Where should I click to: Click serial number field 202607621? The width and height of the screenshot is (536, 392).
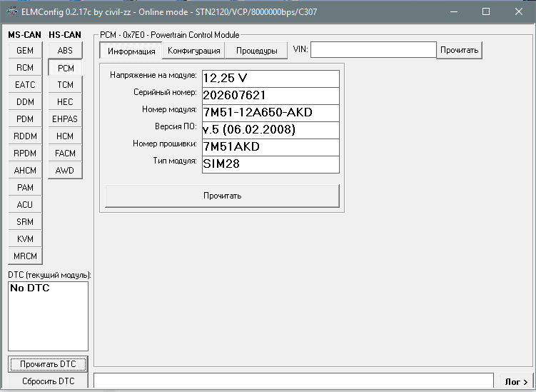(270, 96)
